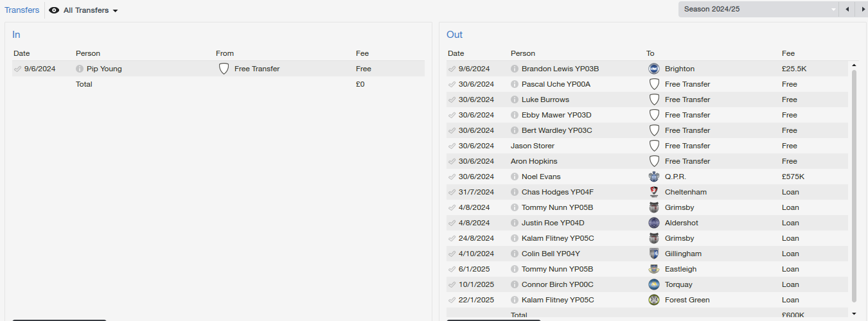
Task: Toggle the checkmark for Brandon Lewis transfer
Action: coord(452,69)
